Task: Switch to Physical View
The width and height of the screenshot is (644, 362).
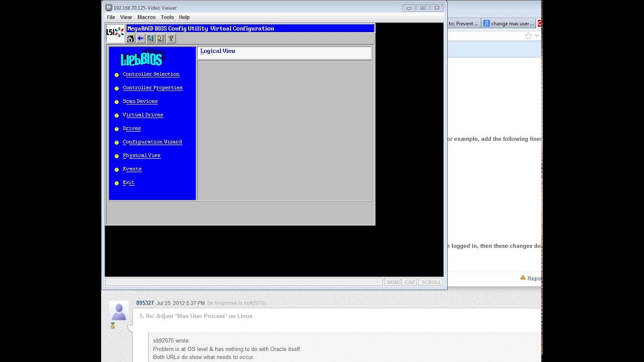Action: pyautogui.click(x=141, y=156)
